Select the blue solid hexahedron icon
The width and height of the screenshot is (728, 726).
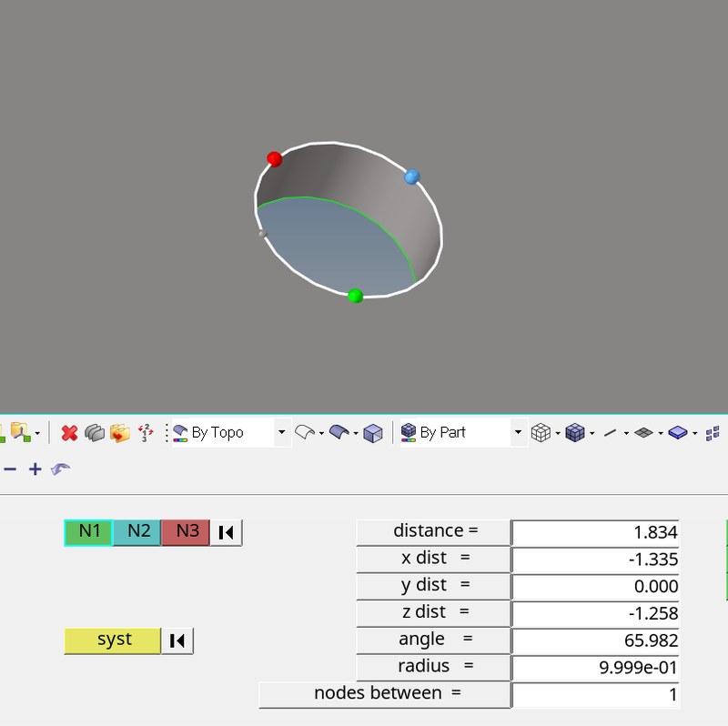676,432
